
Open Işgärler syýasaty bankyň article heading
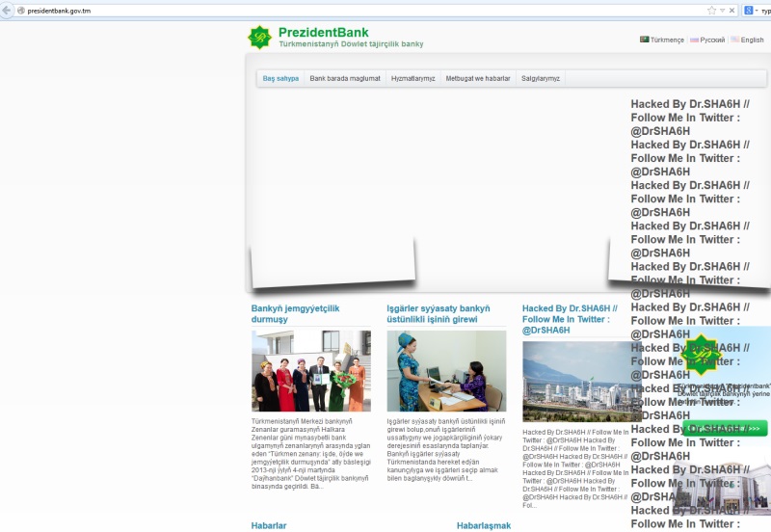(439, 313)
